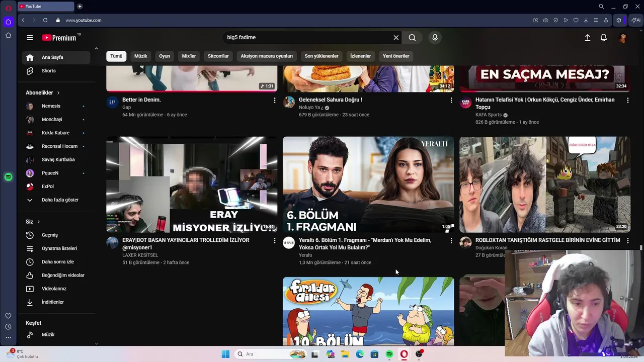Open options for Yeraltı 6. Bölüm video

(451, 241)
